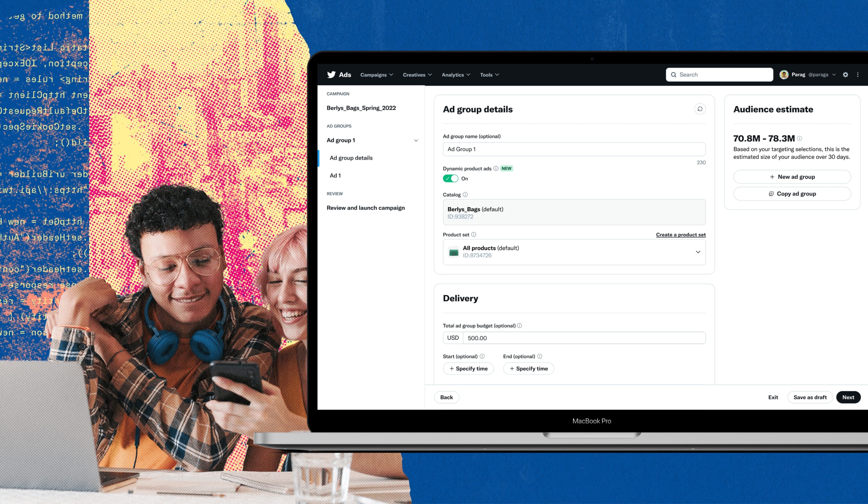Image resolution: width=868 pixels, height=504 pixels.
Task: Click Copy ad group button
Action: 791,193
